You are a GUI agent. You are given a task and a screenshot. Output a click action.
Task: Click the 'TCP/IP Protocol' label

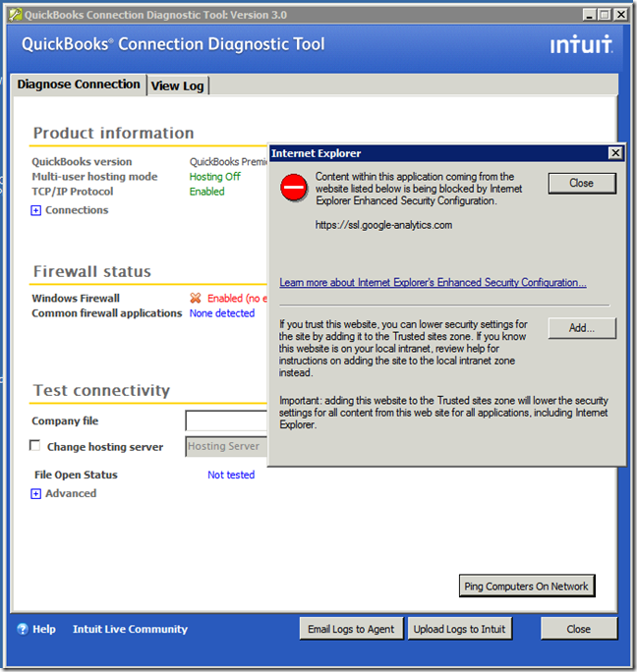[72, 192]
